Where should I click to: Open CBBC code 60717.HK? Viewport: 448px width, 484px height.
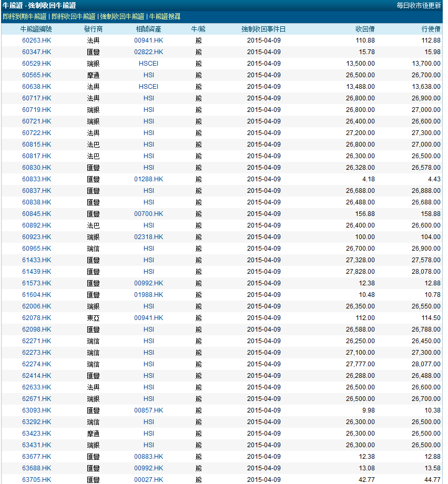[37, 98]
